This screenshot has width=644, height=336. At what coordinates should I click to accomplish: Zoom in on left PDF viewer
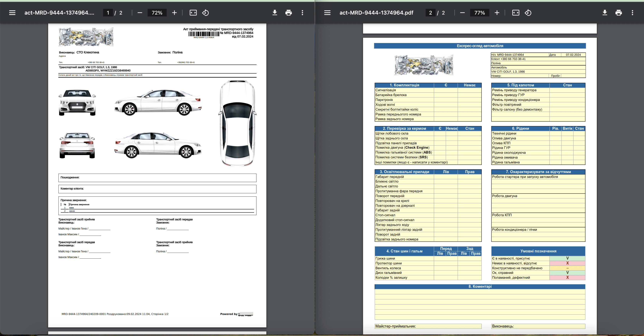[174, 13]
